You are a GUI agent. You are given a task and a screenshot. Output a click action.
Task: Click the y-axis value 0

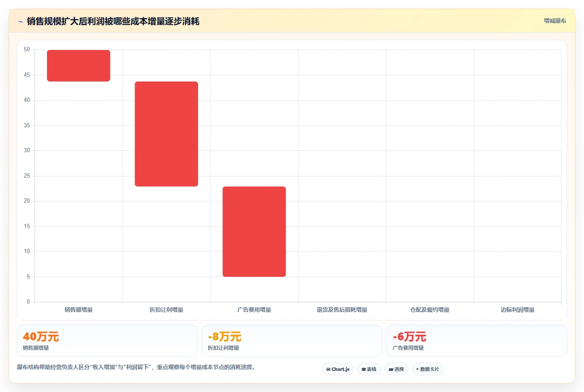point(28,301)
